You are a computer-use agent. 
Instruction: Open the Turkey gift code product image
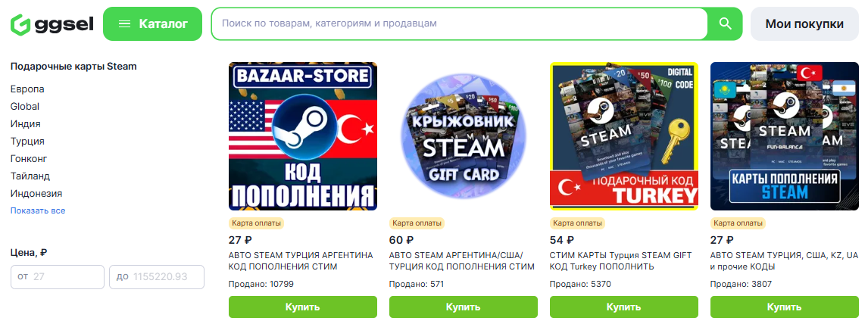pos(624,136)
